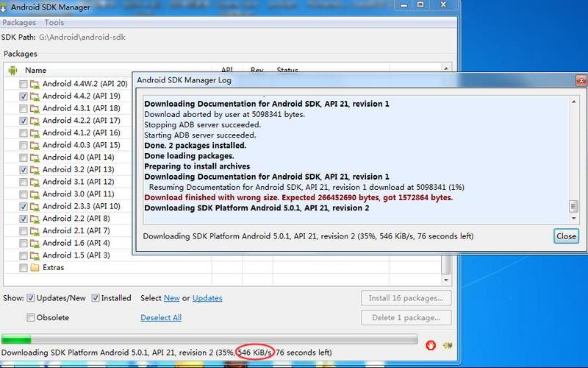Click the packages list scroll up arrow
This screenshot has height=368, width=588.
(x=446, y=68)
